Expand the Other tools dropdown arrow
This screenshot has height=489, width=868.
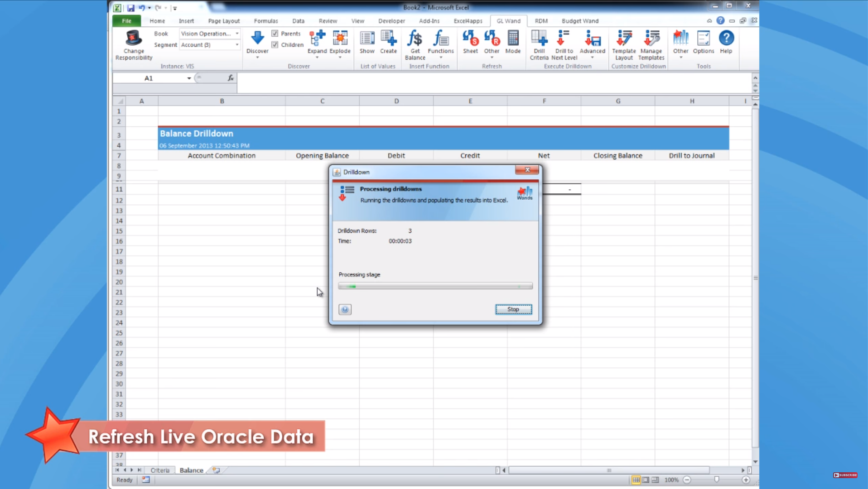tap(680, 58)
